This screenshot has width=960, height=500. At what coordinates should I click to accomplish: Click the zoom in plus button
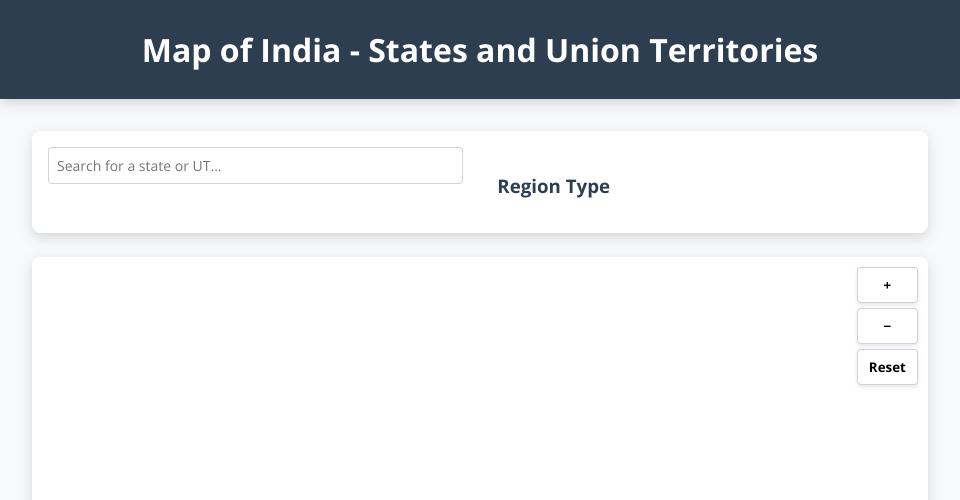(x=887, y=285)
